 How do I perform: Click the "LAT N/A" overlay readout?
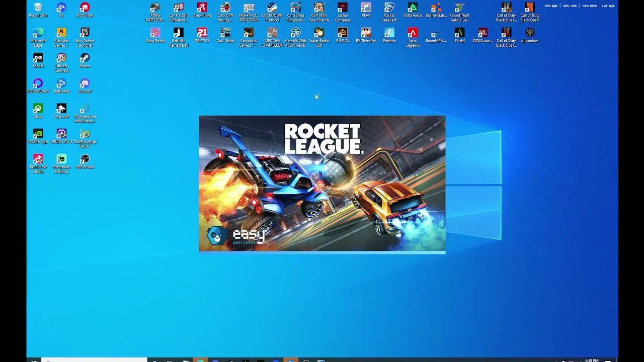click(x=608, y=6)
